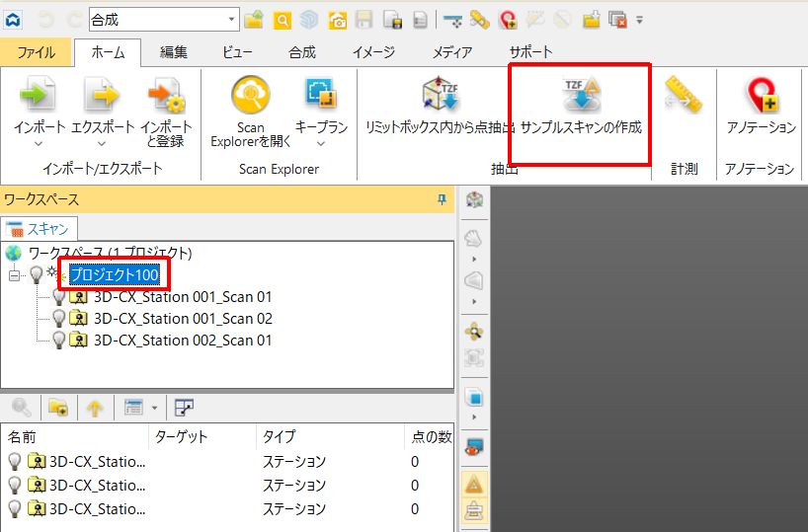The height and width of the screenshot is (532, 808).
Task: Expand options arrow below blue cube icon
Action: (x=474, y=418)
